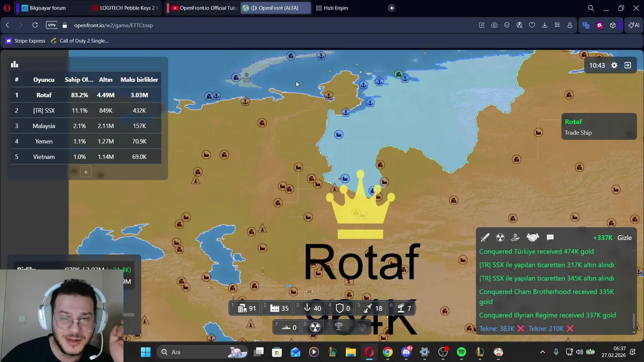This screenshot has width=644, height=362.
Task: Open the Opera AI assistant
Action: [x=633, y=25]
